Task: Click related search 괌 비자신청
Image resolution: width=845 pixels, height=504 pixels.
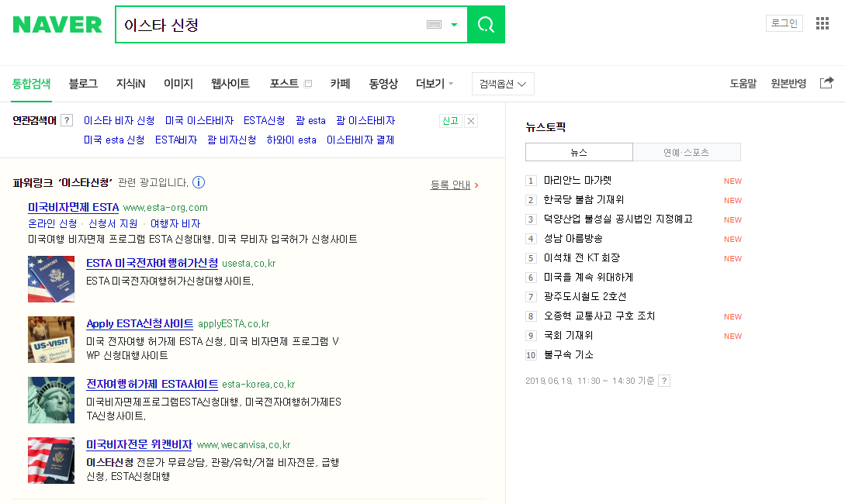Action: 232,140
